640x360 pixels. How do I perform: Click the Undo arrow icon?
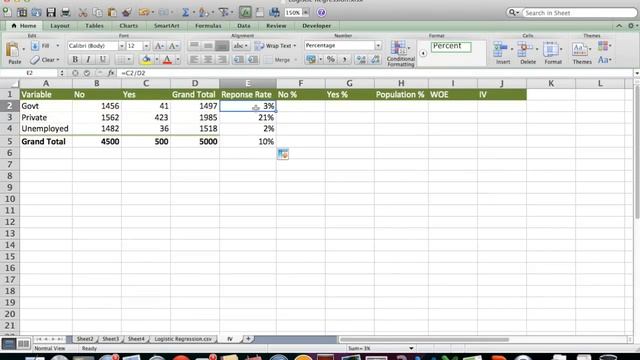coord(144,12)
